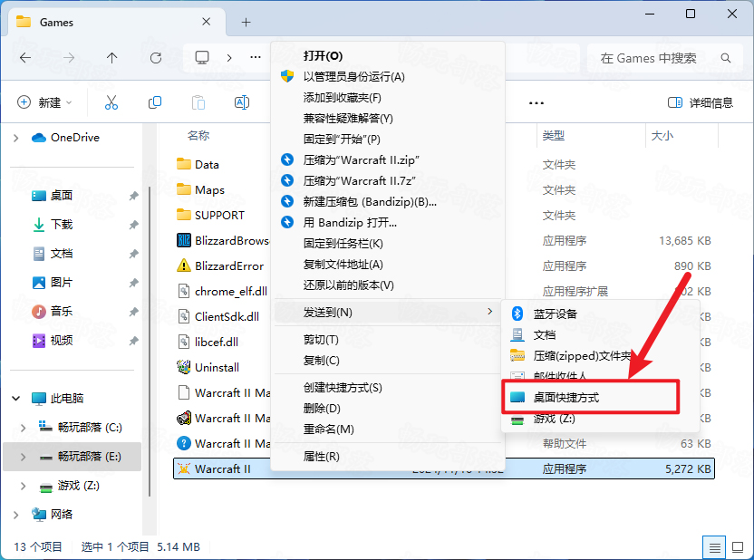The height and width of the screenshot is (560, 754).
Task: Click the Cut scissors icon
Action: [x=111, y=102]
